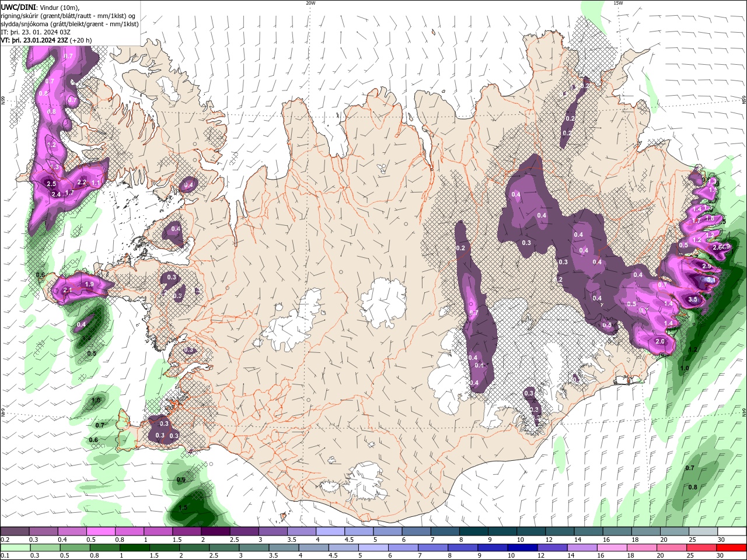This screenshot has height=560, width=747.
Task: Click the "2.0" snowfall value on the map
Action: point(660,341)
